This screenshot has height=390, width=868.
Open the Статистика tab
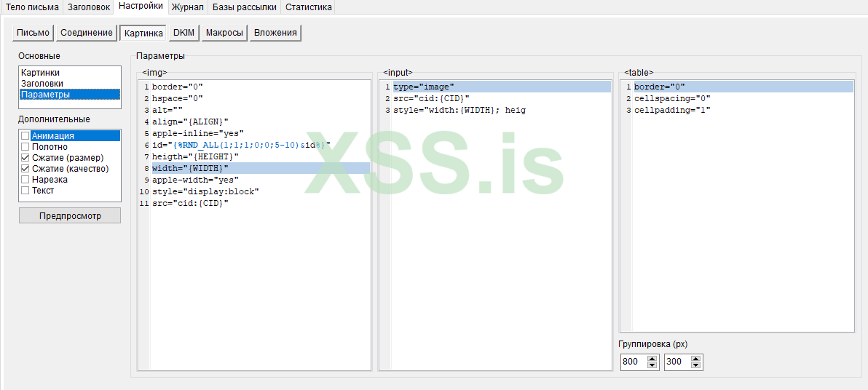[x=308, y=7]
